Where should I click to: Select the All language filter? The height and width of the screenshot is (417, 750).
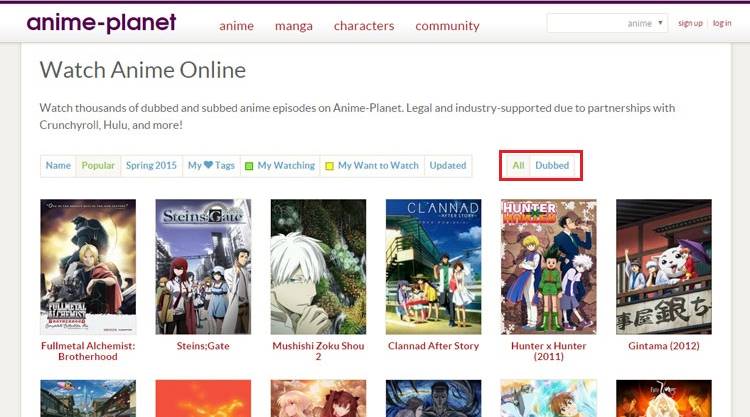(x=518, y=165)
